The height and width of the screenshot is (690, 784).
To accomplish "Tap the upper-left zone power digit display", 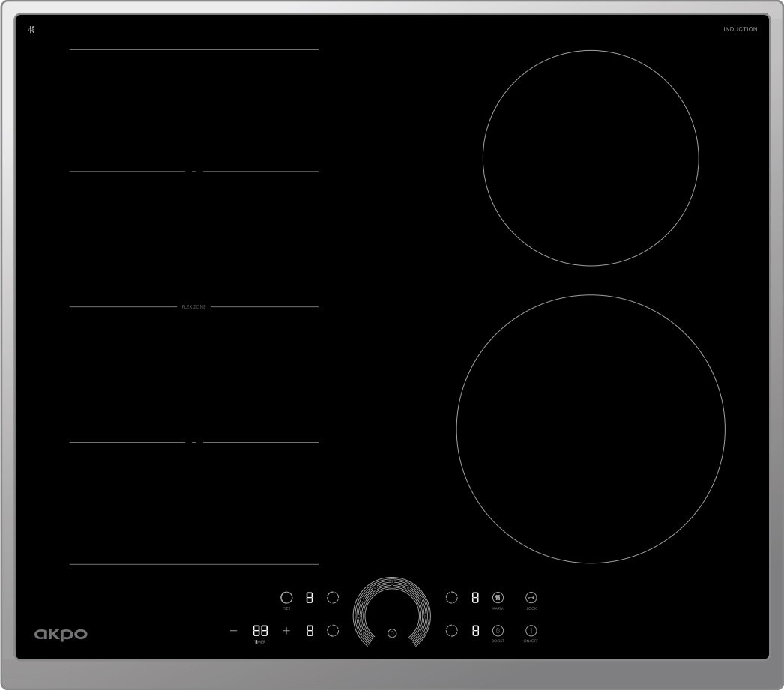I will tap(310, 597).
